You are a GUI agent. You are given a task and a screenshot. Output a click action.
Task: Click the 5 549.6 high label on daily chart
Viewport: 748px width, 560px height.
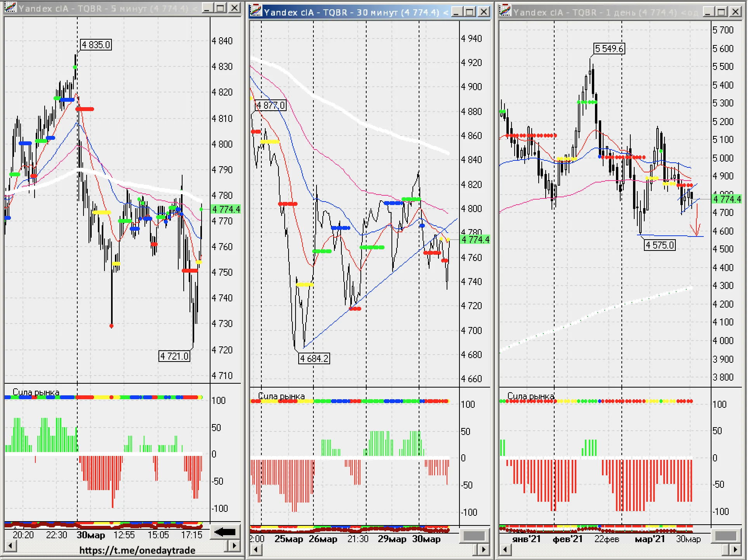609,49
